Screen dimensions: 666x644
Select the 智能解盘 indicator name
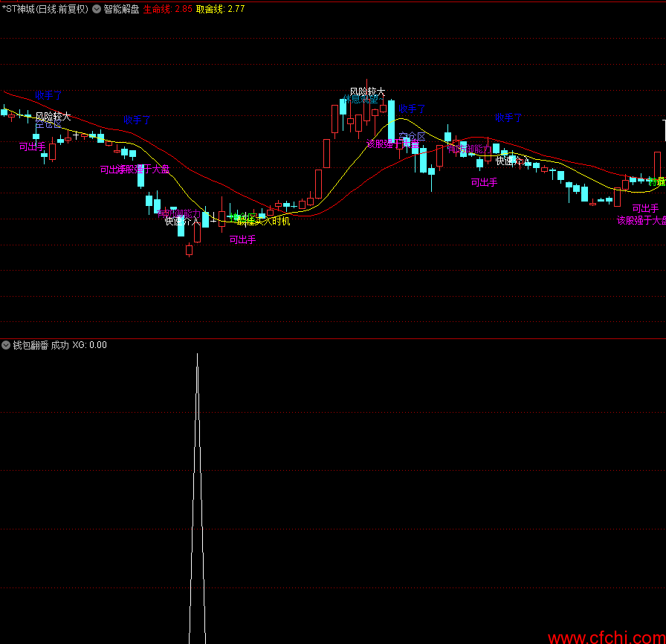click(121, 9)
